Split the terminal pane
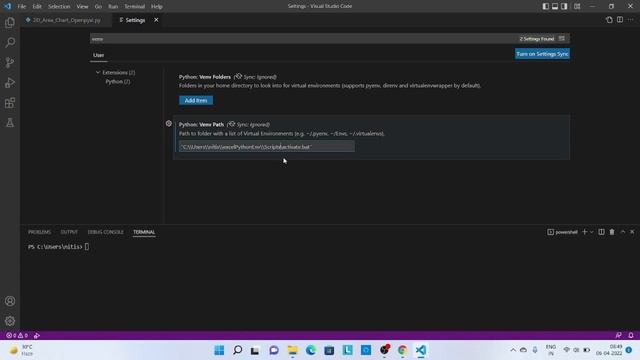This screenshot has height=360, width=640. pyautogui.click(x=601, y=232)
